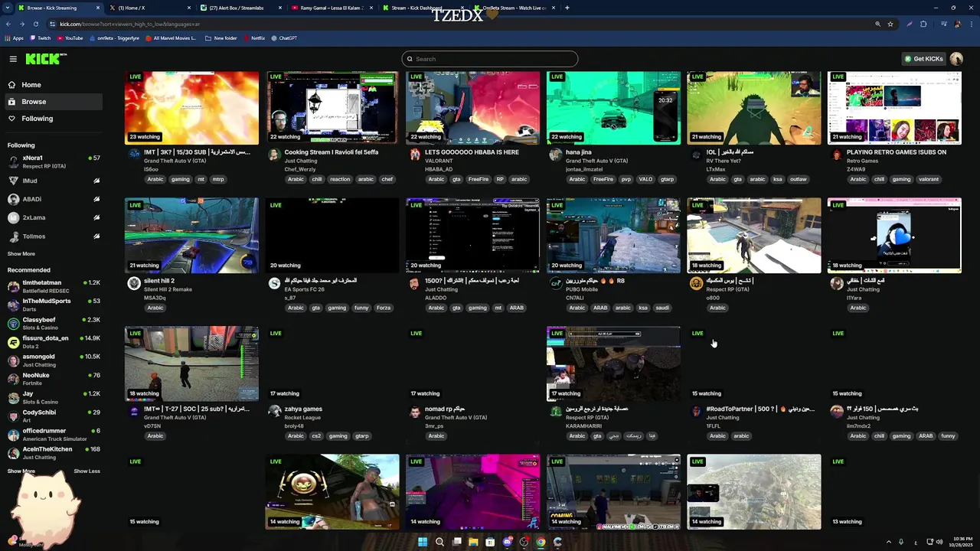Open recommended channel NeoNuke
The width and height of the screenshot is (980, 551).
tap(54, 378)
